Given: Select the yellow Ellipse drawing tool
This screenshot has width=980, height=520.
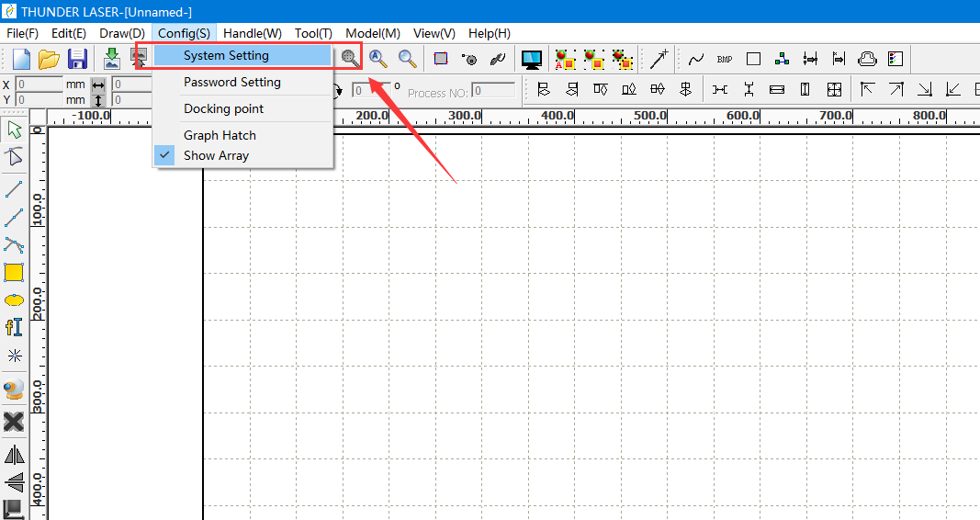Looking at the screenshot, I should point(14,300).
